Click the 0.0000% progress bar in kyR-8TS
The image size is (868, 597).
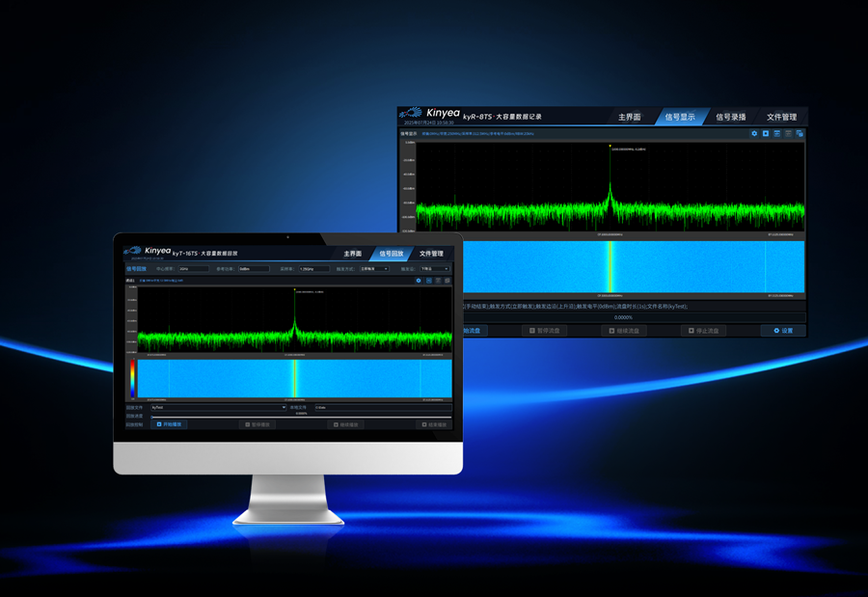634,317
